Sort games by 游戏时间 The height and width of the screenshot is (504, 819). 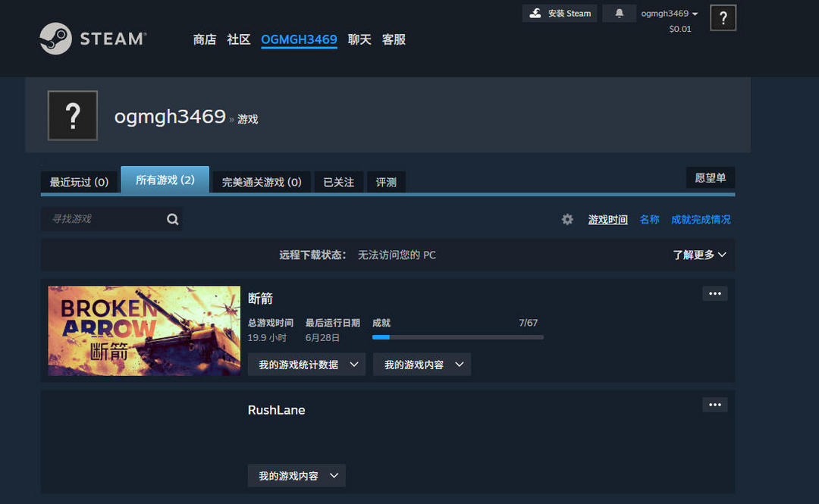[x=607, y=219]
